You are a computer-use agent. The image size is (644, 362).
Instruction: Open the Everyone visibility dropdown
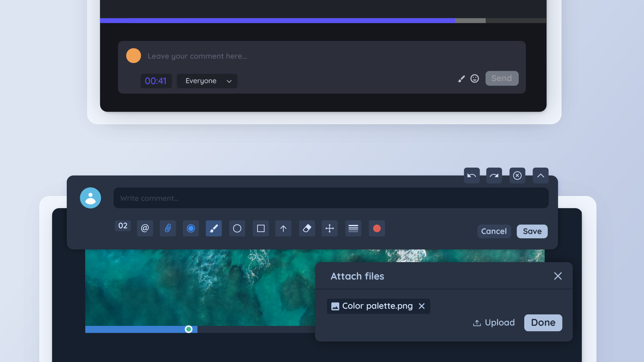(x=207, y=81)
